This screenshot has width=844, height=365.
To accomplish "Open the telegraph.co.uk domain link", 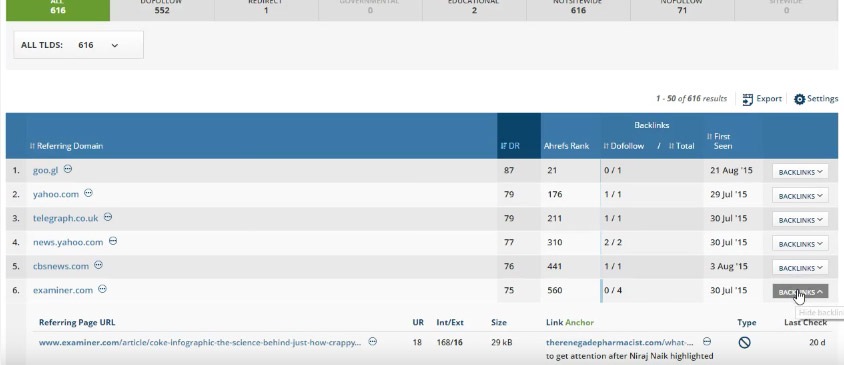I will coord(65,218).
